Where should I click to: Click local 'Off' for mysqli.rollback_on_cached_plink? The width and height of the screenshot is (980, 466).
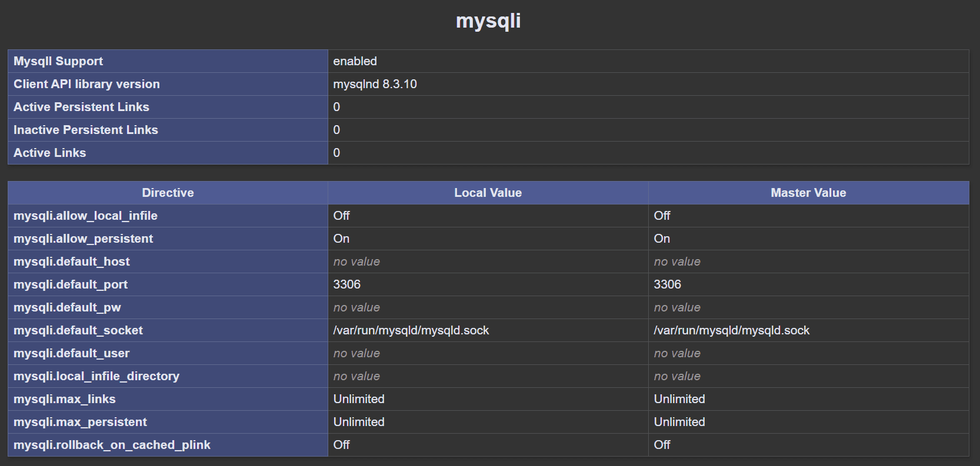pos(341,445)
